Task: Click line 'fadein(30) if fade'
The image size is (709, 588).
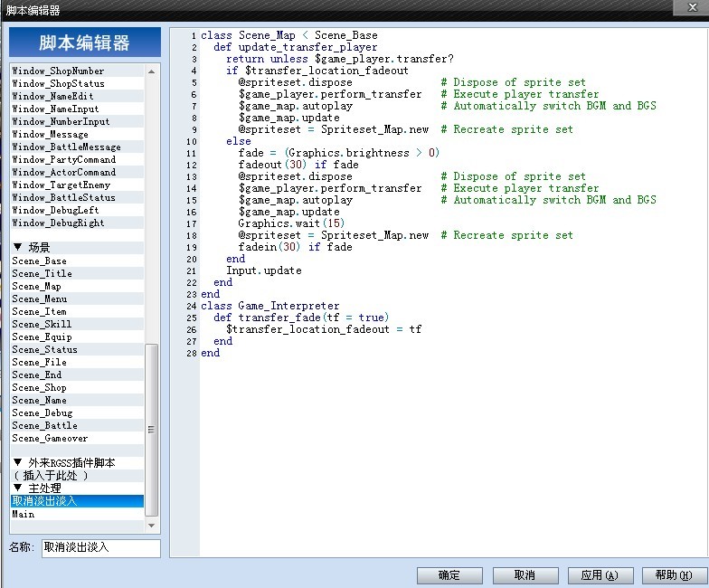Action: [x=295, y=247]
